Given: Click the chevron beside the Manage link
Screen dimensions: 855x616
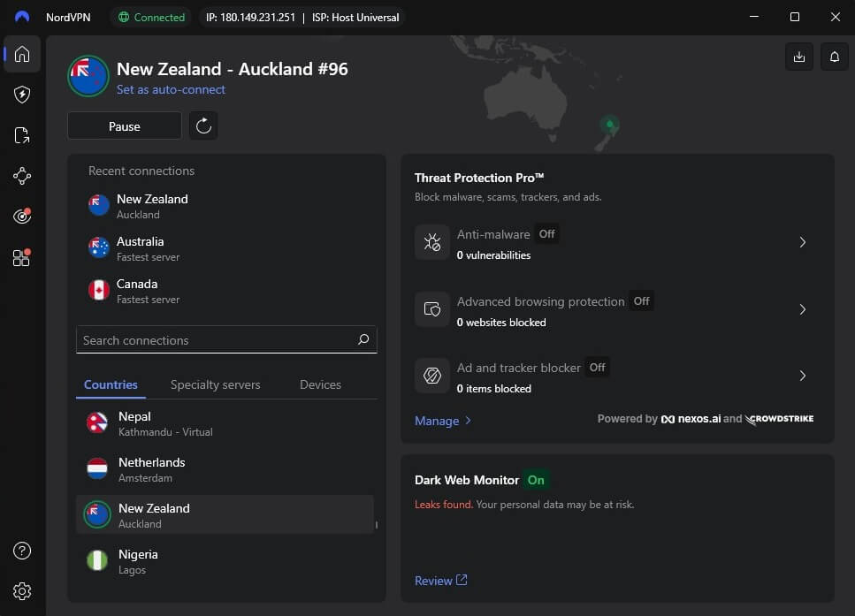Looking at the screenshot, I should tap(468, 421).
